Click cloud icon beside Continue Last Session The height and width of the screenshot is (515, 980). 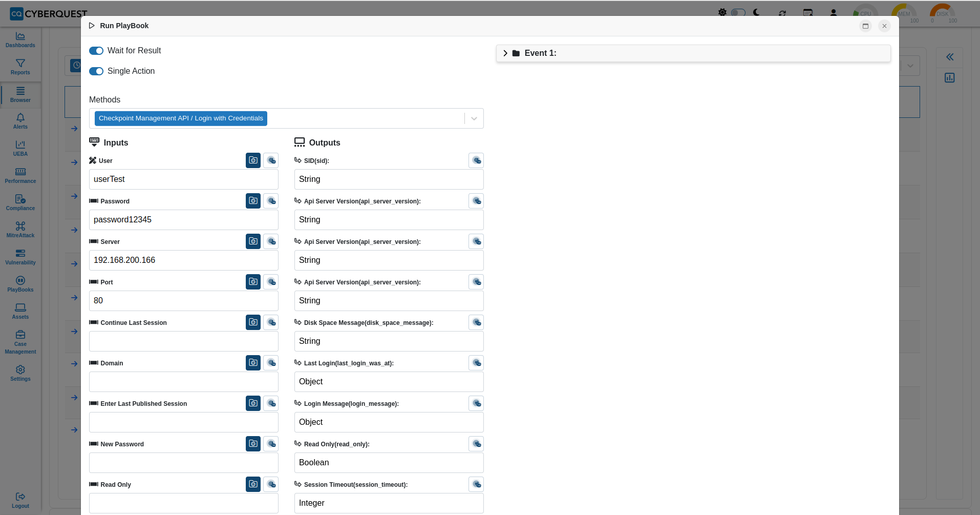point(271,322)
